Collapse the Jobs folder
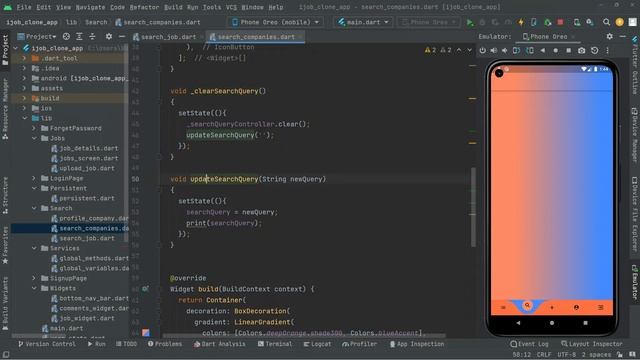Image resolution: width=640 pixels, height=360 pixels. tap(34, 138)
